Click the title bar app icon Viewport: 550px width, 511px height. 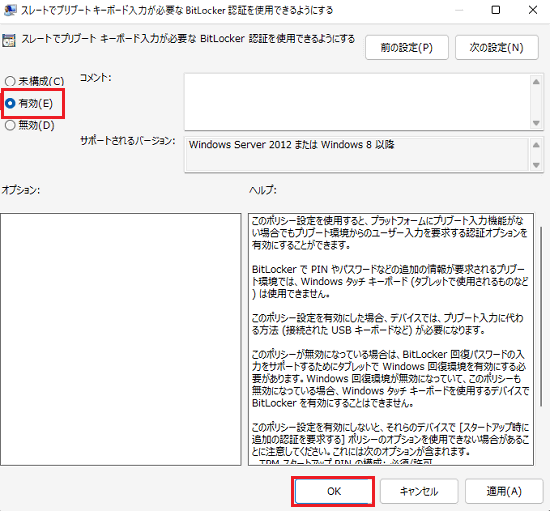pyautogui.click(x=10, y=10)
